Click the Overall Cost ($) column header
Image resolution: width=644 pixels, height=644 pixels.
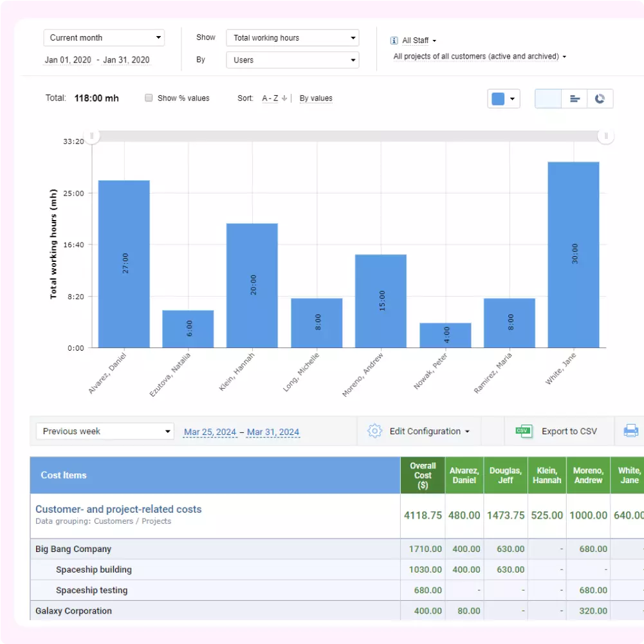(x=423, y=475)
